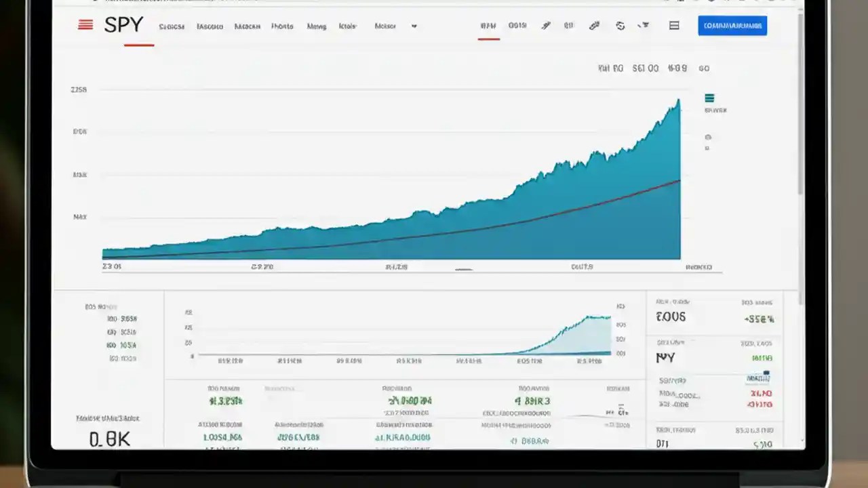Open the dropdown arrow next to the last menu item
This screenshot has width=868, height=488.
(414, 26)
